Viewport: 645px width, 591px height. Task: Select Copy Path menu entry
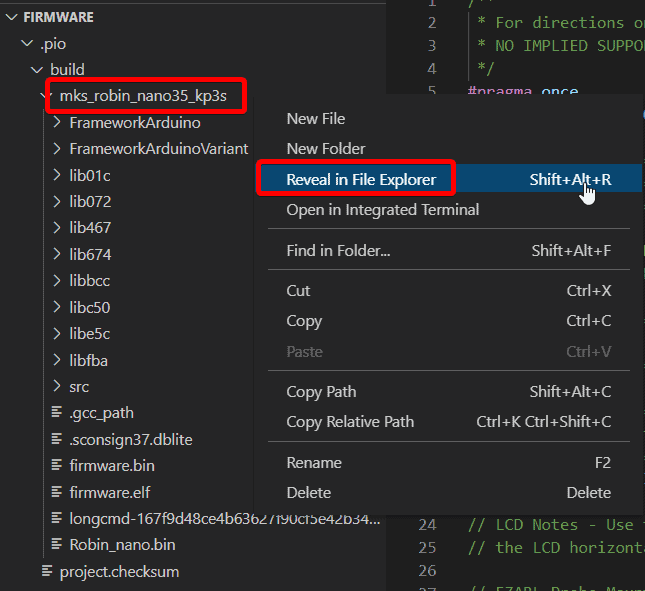click(321, 392)
